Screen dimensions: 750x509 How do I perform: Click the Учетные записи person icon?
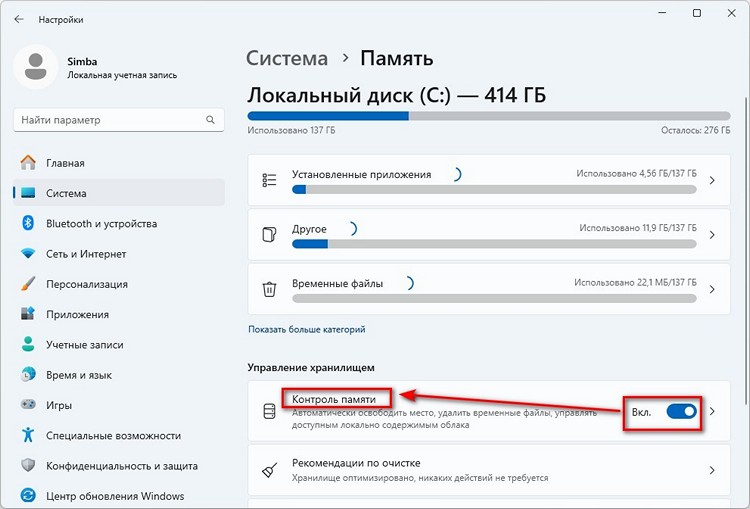pos(28,344)
